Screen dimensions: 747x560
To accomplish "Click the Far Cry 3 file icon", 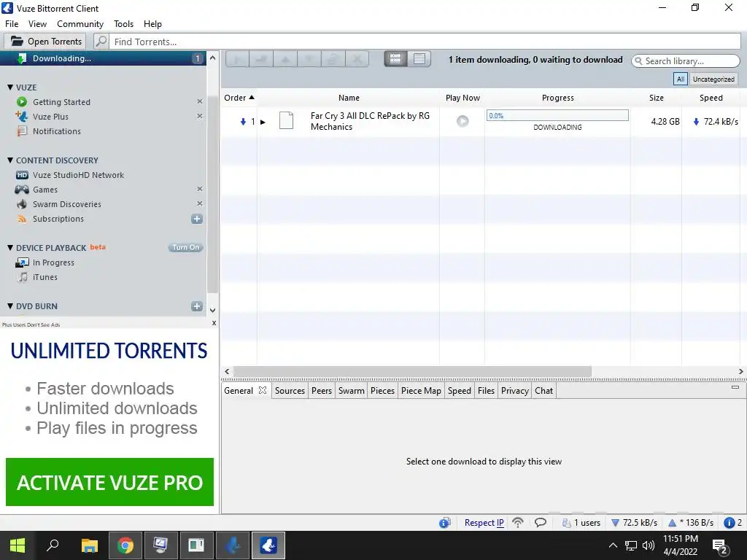I will tap(286, 120).
